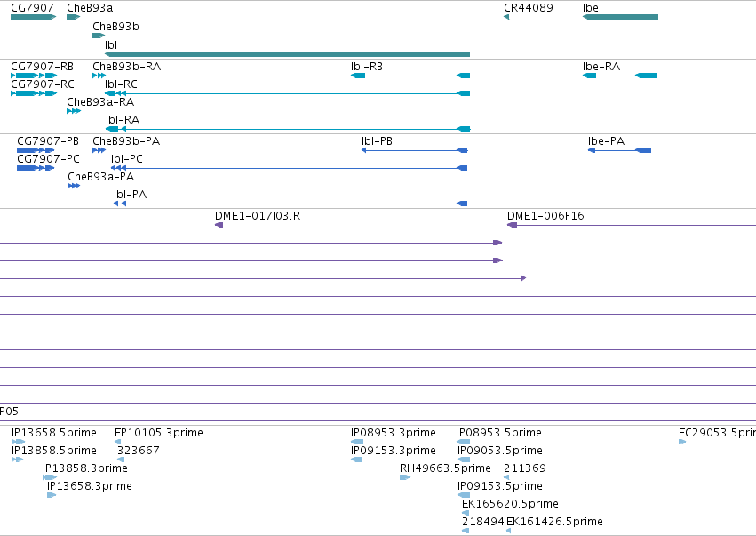This screenshot has height=536, width=756.
Task: Click EST IP13858.3prime label
Action: pos(85,468)
